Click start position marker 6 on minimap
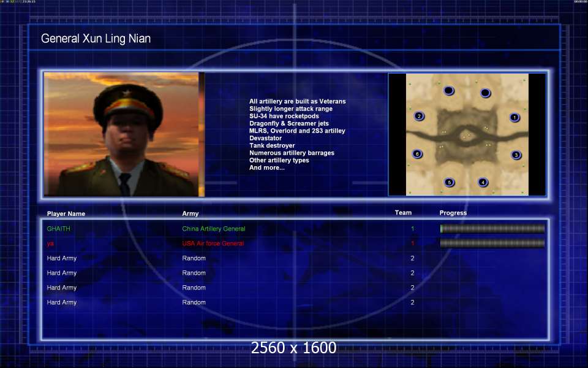This screenshot has width=588, height=368. [417, 154]
